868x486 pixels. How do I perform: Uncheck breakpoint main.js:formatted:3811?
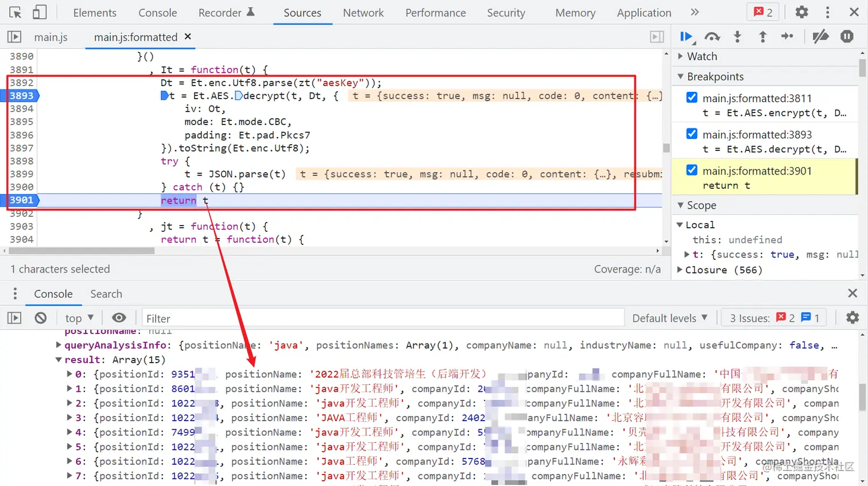click(692, 98)
